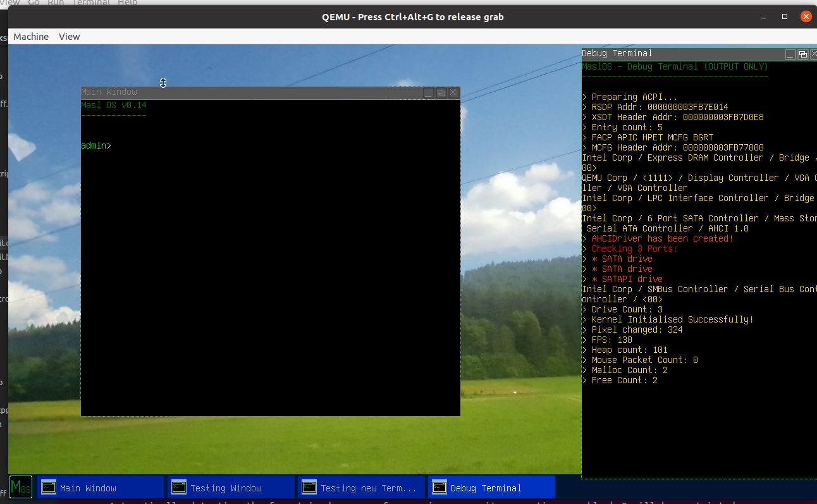Open the Machine menu in QEMU

pos(30,37)
